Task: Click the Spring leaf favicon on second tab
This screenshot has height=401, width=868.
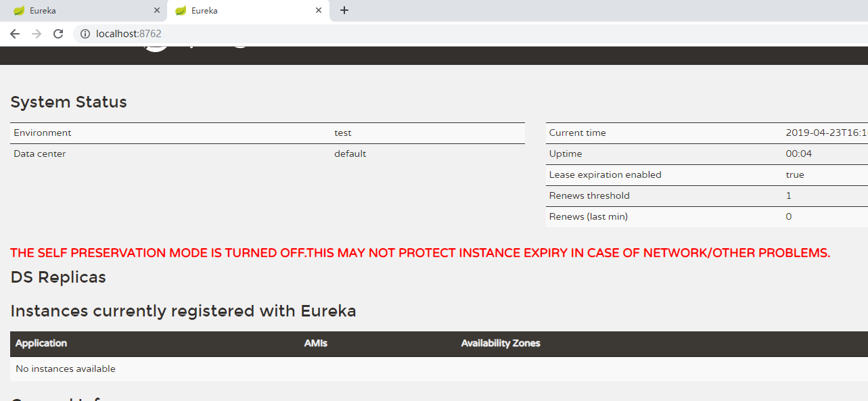Action: [181, 11]
